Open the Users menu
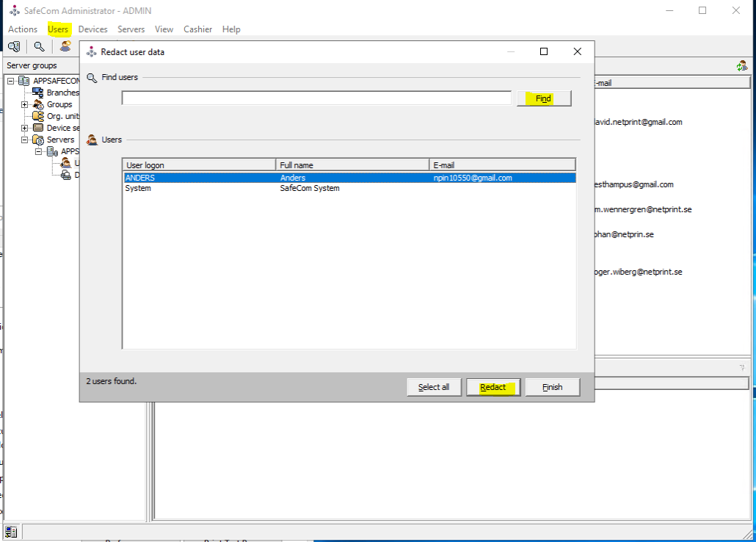The image size is (756, 542). pos(58,29)
